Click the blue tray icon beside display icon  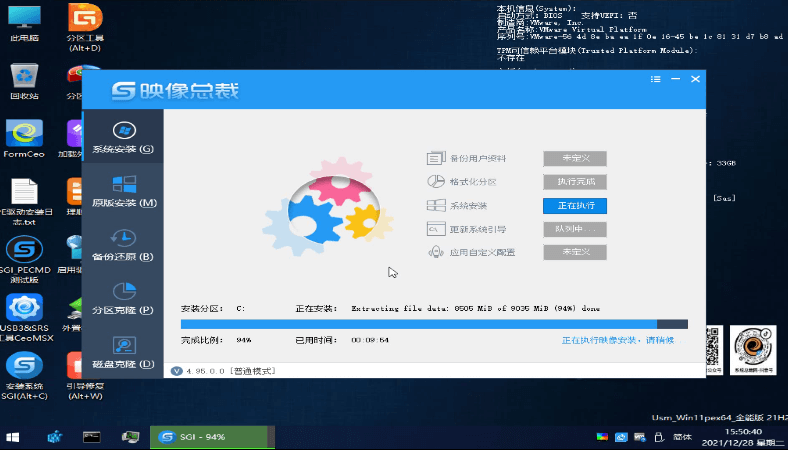(621, 437)
